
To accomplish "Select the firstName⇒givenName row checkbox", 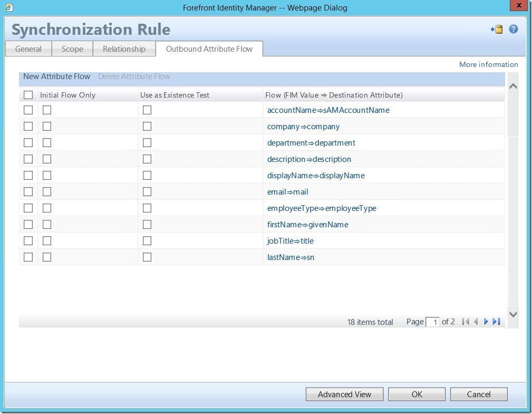I will coord(28,224).
